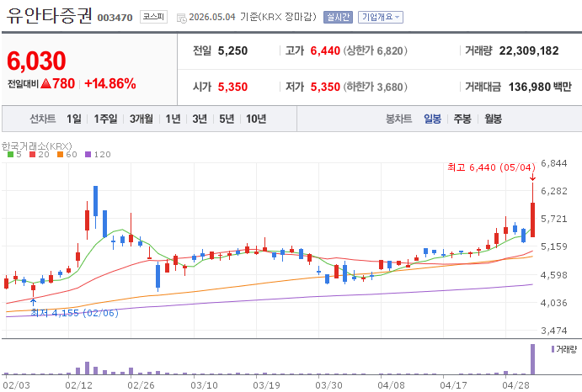Click the 한국거래소(KRX) chart label
582x392 pixels.
(x=37, y=146)
